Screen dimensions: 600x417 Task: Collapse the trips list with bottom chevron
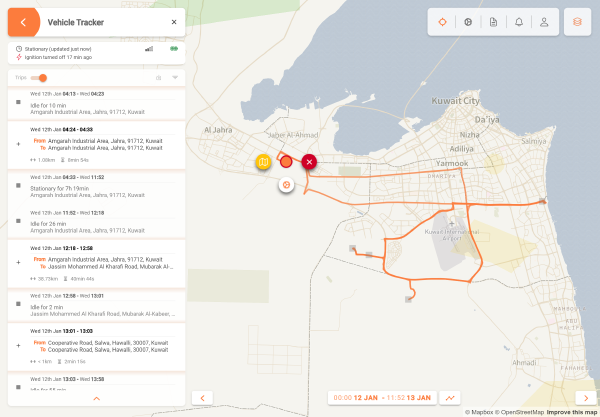click(x=96, y=399)
